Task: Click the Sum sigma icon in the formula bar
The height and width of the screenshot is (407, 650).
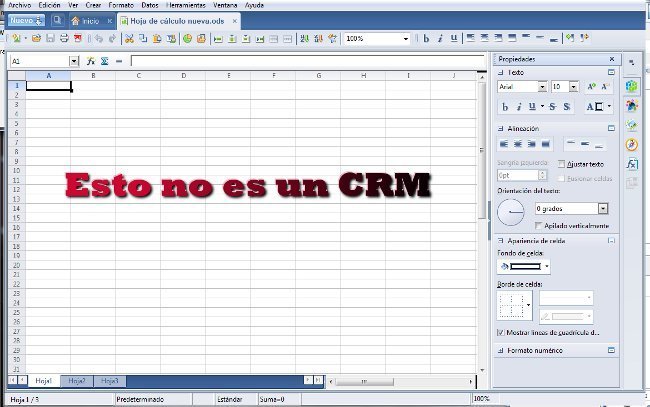Action: (x=104, y=61)
